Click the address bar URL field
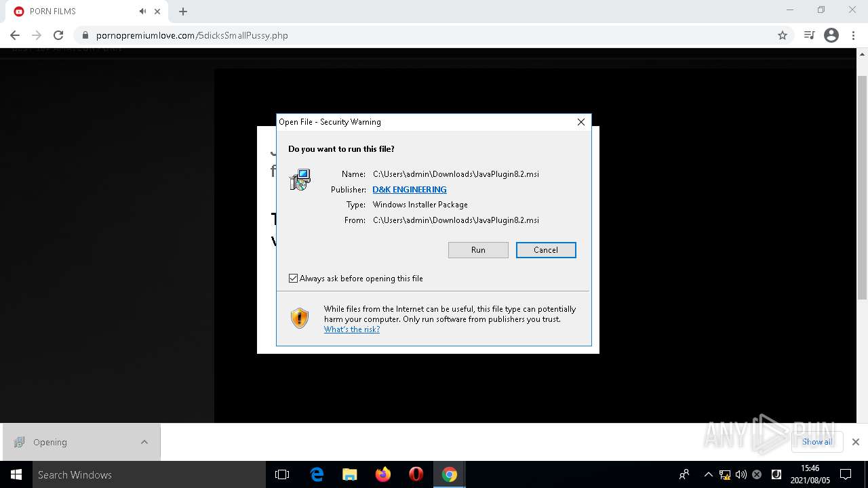 [434, 35]
